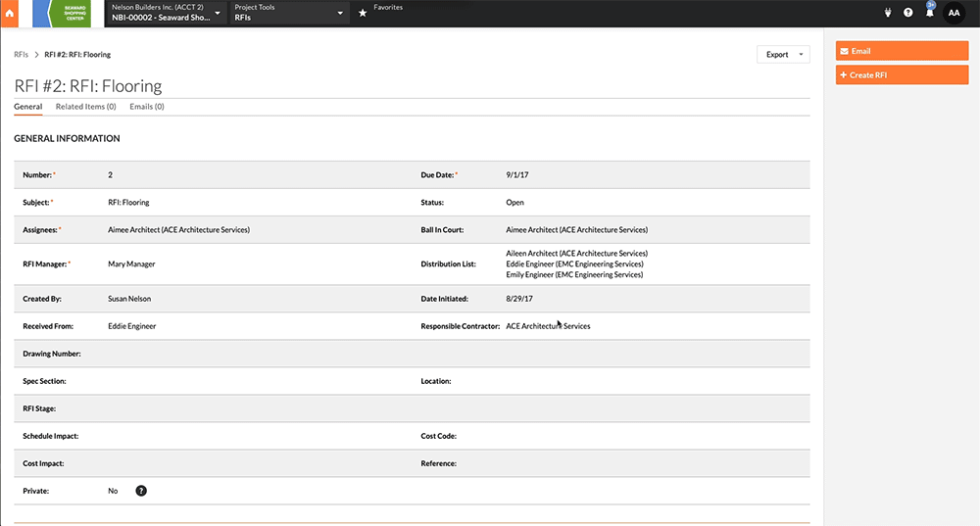Open the Export dropdown

[x=783, y=55]
